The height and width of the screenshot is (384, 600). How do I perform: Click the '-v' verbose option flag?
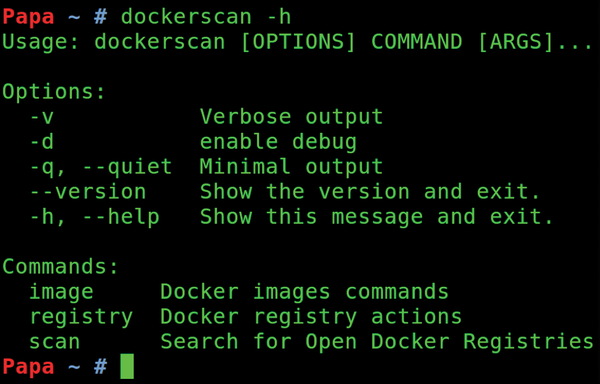(42, 117)
